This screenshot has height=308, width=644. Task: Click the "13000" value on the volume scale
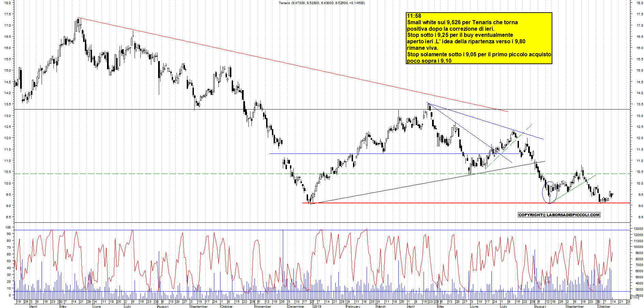(638, 229)
